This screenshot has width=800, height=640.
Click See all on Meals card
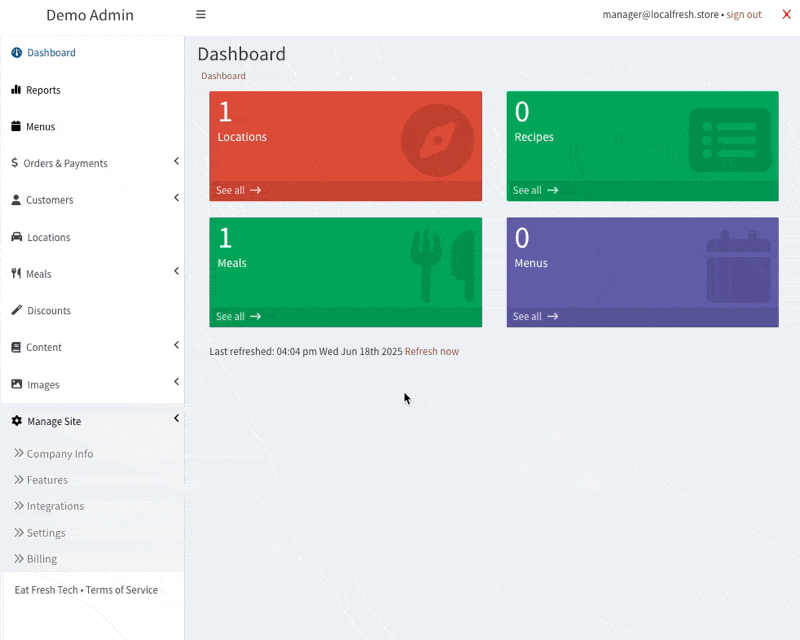pyautogui.click(x=230, y=316)
